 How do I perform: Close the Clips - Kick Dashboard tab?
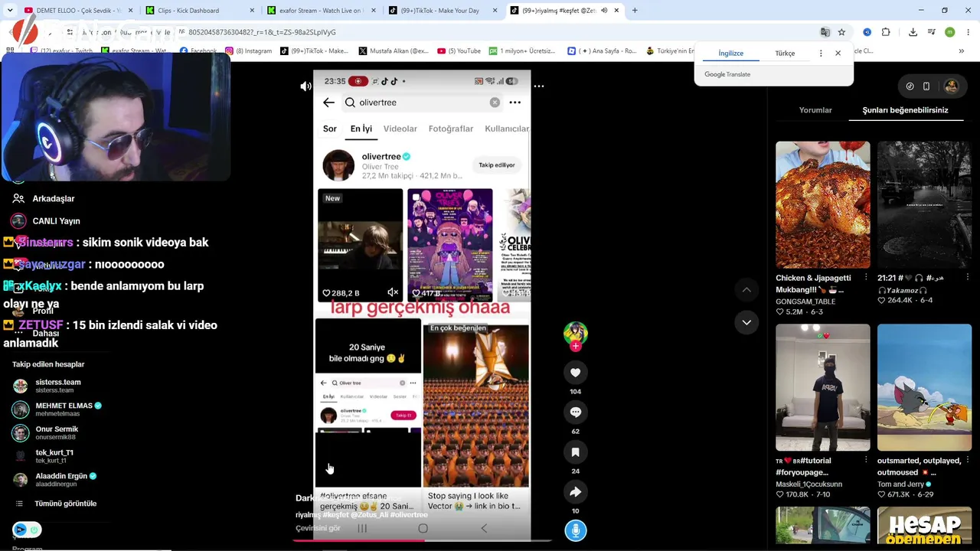coord(252,11)
